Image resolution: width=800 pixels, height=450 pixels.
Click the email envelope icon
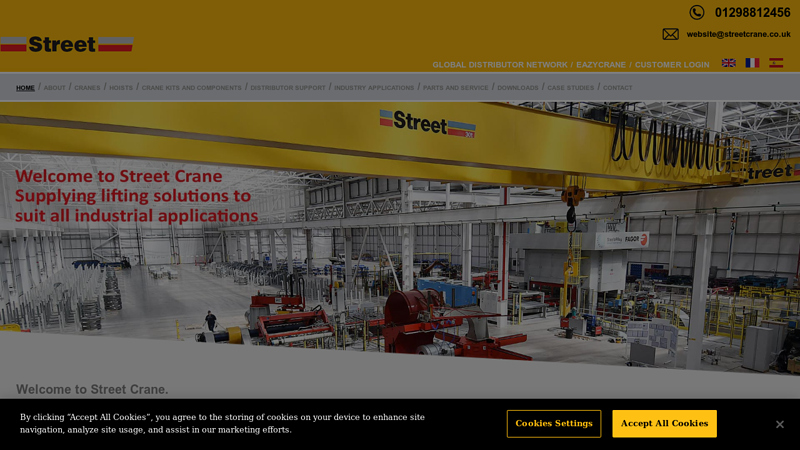click(x=670, y=34)
